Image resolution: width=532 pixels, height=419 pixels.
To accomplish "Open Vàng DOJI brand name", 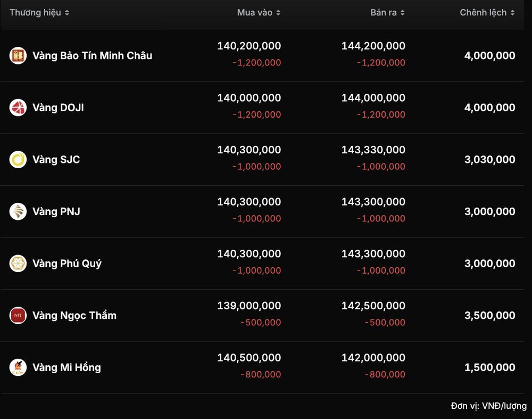I will (x=58, y=108).
